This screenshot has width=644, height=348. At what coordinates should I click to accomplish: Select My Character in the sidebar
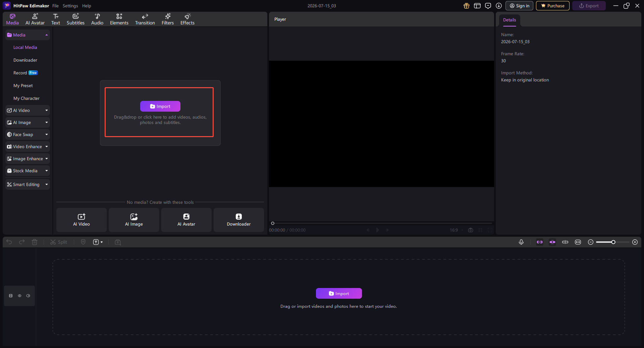[26, 98]
